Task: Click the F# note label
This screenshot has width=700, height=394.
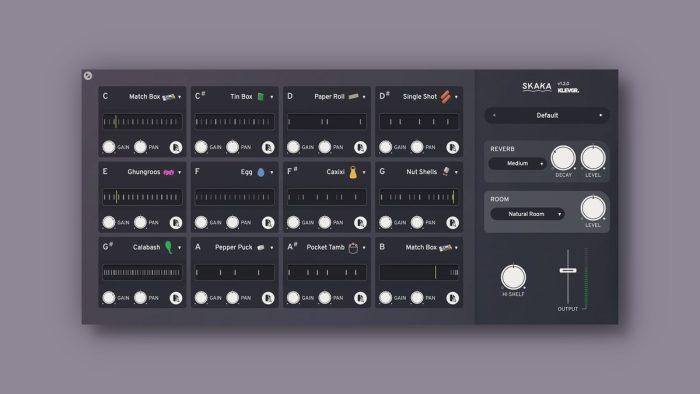Action: [292, 171]
